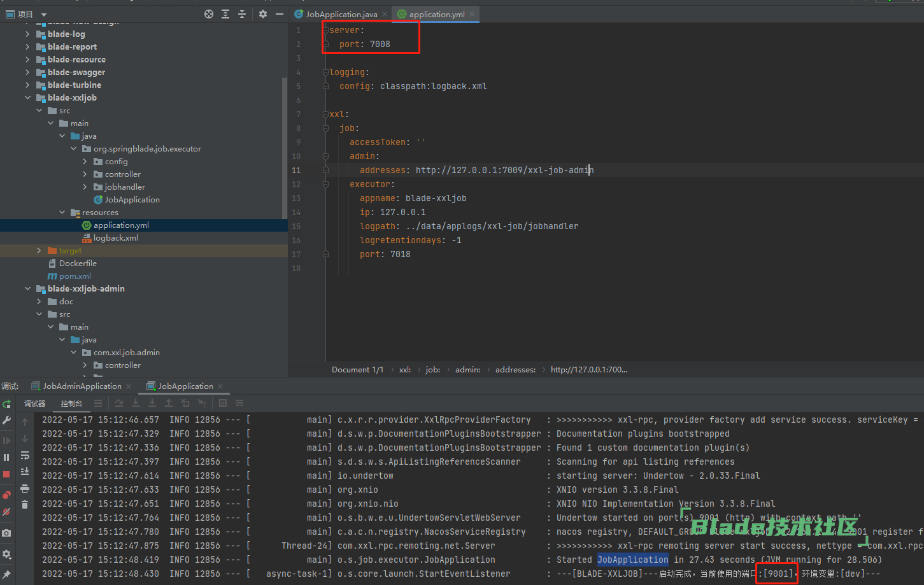Click the Step Out icon

tap(169, 403)
